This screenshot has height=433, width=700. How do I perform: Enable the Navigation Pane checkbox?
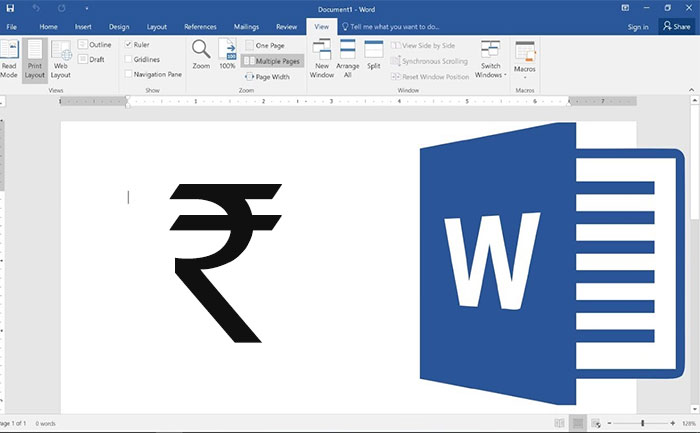[x=129, y=74]
